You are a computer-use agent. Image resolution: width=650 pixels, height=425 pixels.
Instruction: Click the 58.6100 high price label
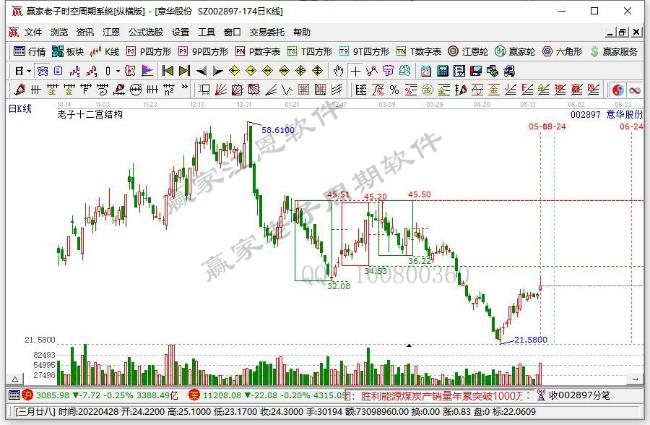pos(278,130)
